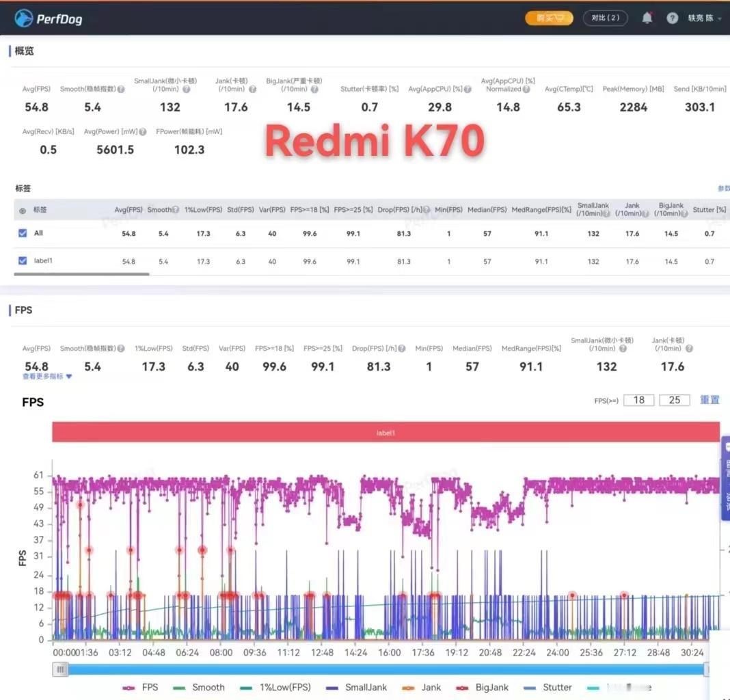Click the FPower value 102.3
This screenshot has width=730, height=700.
click(189, 150)
